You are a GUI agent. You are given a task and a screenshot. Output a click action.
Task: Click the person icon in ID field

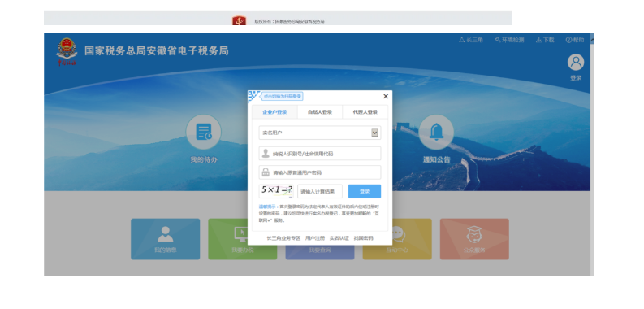[x=266, y=154]
